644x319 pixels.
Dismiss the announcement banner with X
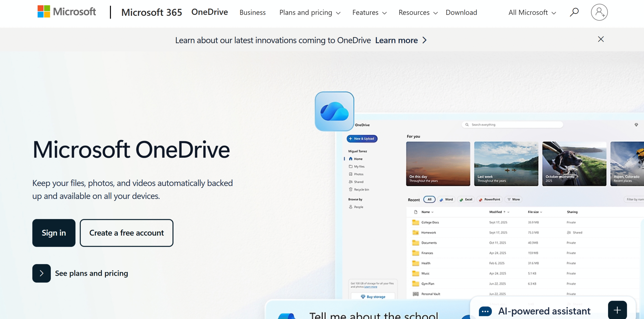pos(601,39)
